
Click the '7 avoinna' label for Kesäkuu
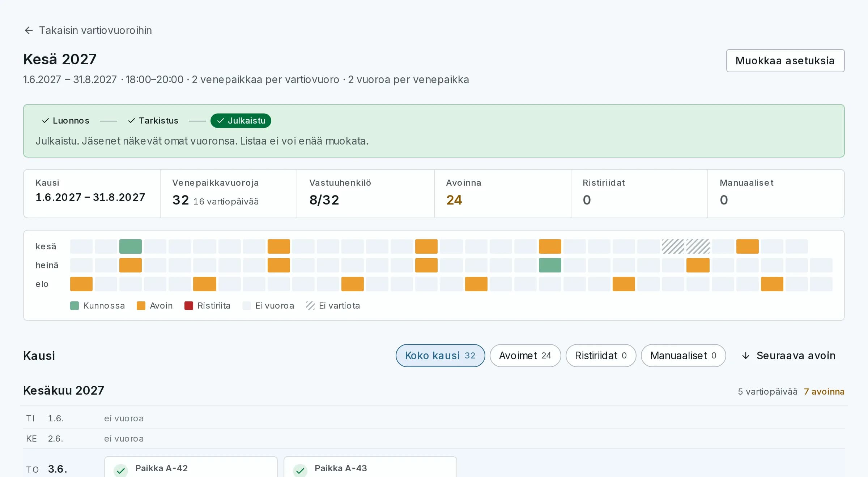pyautogui.click(x=824, y=392)
